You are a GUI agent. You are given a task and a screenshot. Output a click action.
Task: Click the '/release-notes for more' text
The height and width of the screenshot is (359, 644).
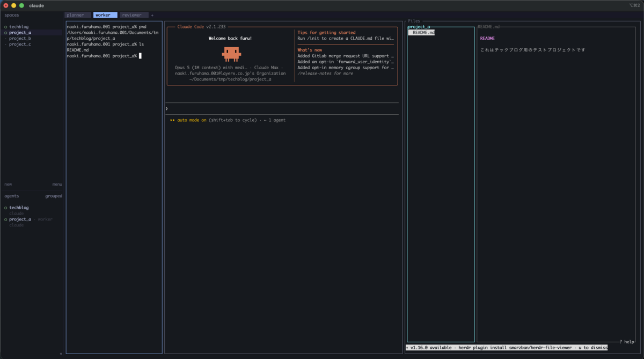pos(325,74)
